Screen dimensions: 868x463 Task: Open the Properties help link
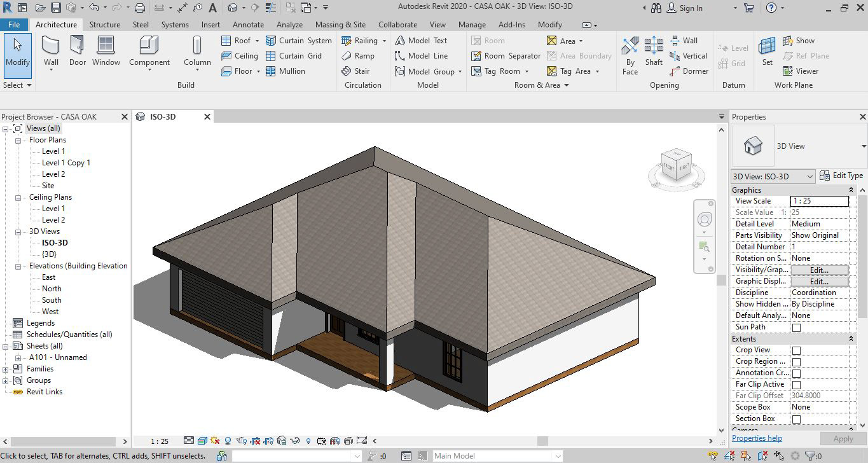(x=757, y=438)
